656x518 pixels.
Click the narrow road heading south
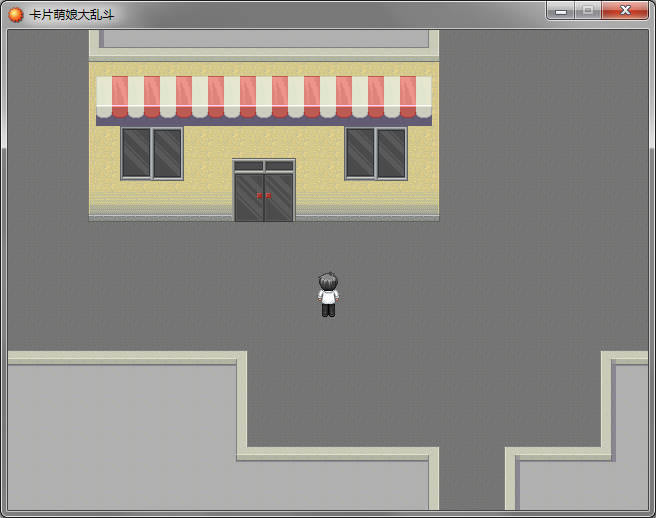coord(472,477)
